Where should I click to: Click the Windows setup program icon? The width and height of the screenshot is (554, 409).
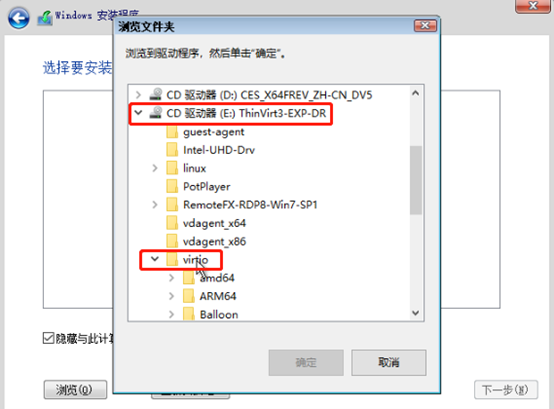[x=45, y=18]
